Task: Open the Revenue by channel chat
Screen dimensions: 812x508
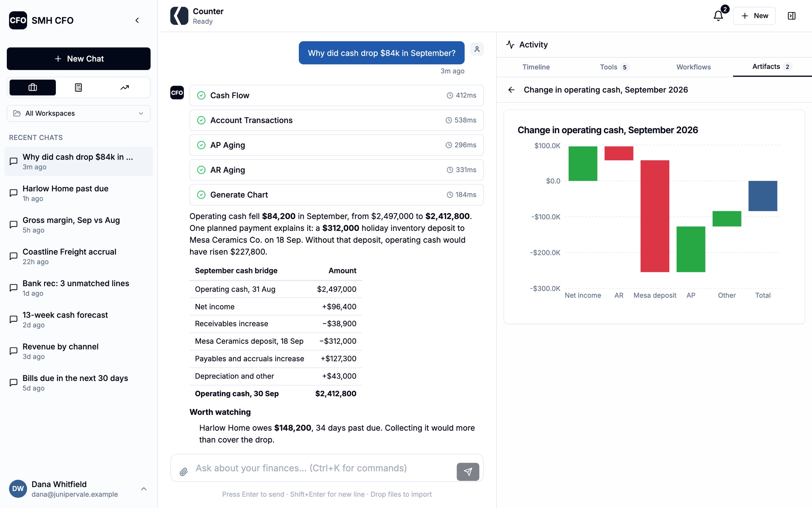Action: 78,351
